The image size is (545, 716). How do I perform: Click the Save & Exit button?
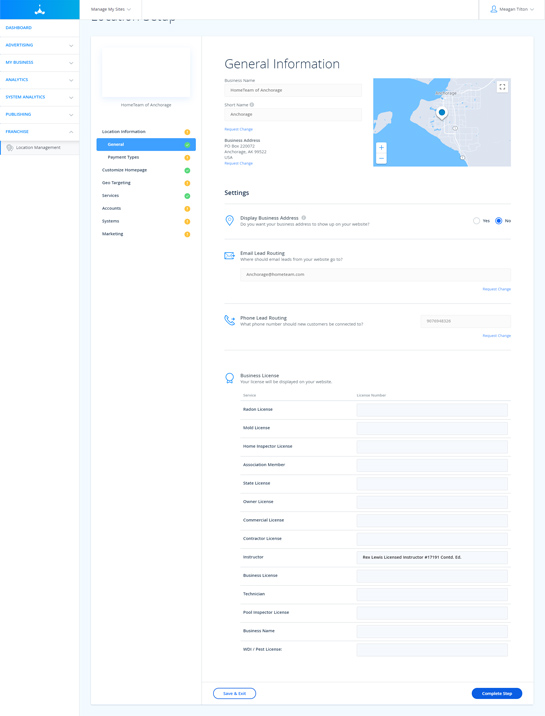tap(235, 693)
